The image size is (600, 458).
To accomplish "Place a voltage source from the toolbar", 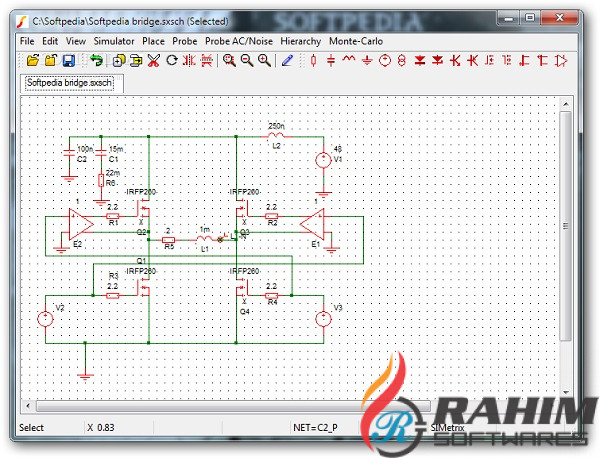I will point(385,60).
